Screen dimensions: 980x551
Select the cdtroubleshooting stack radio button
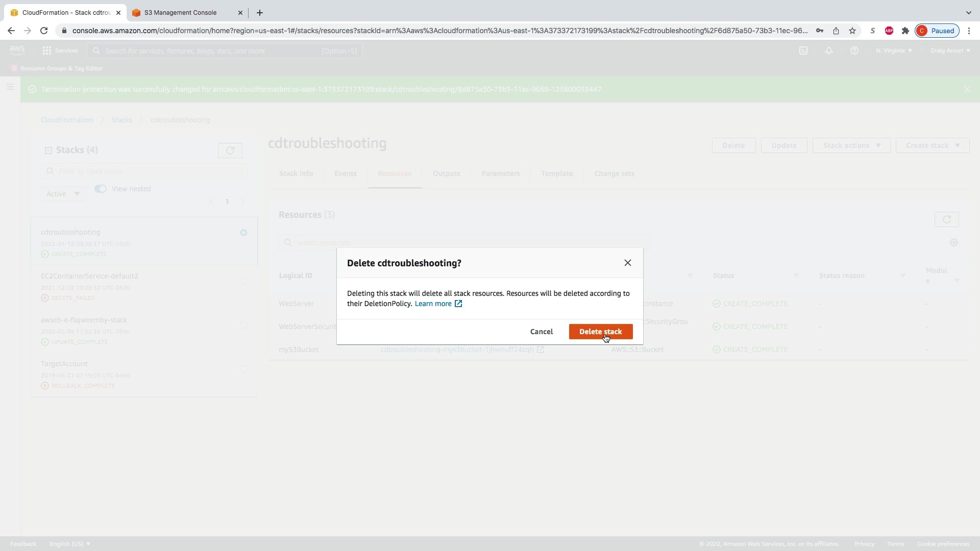(x=243, y=233)
